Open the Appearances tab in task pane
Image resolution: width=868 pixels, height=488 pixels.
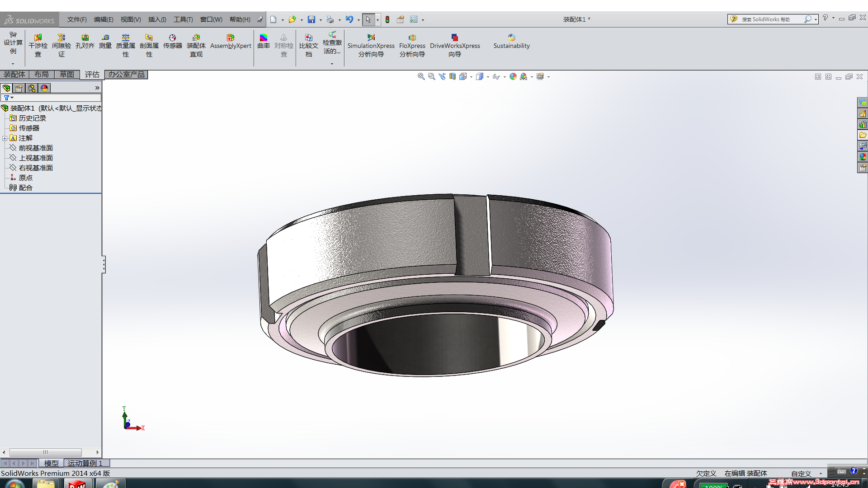coord(863,157)
